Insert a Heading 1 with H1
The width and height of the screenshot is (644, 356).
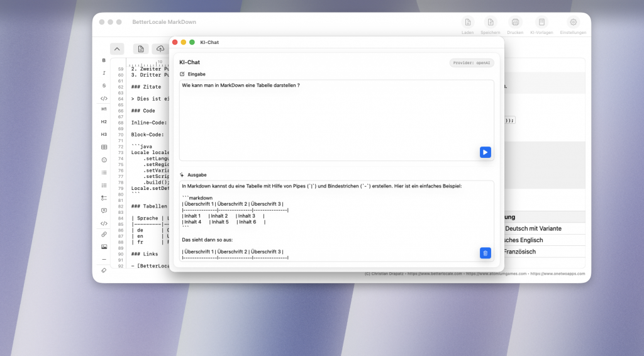pyautogui.click(x=104, y=109)
